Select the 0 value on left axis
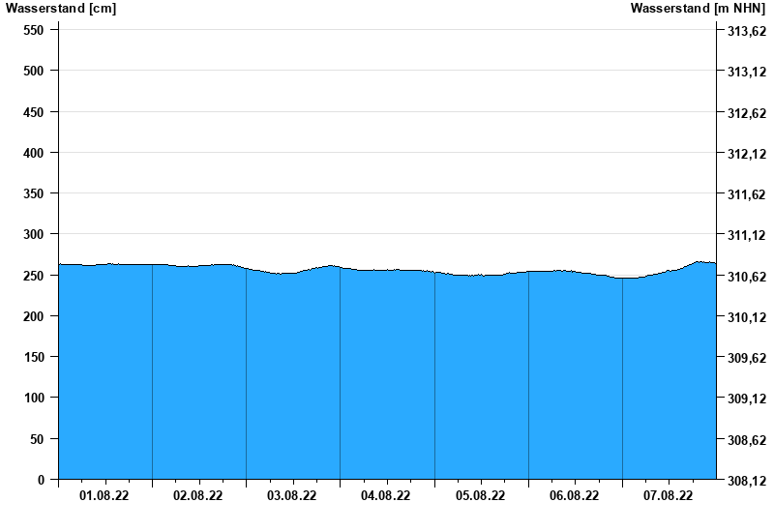This screenshot has width=774, height=532. click(41, 480)
